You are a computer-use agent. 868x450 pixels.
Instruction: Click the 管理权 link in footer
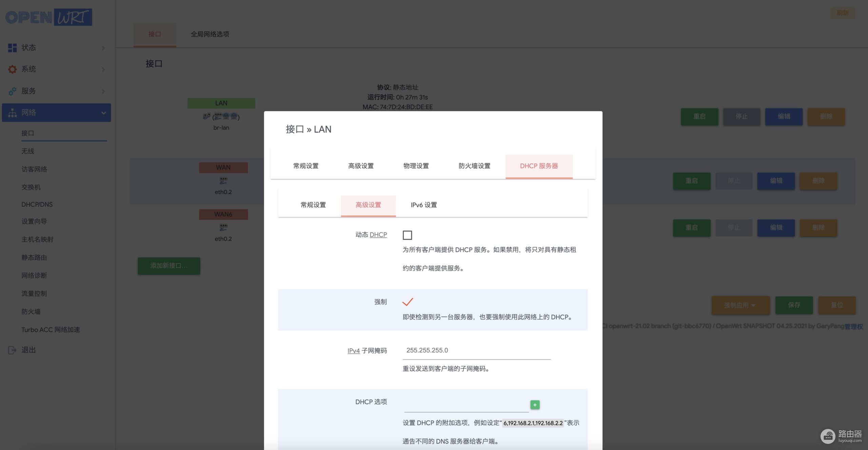[x=853, y=326]
